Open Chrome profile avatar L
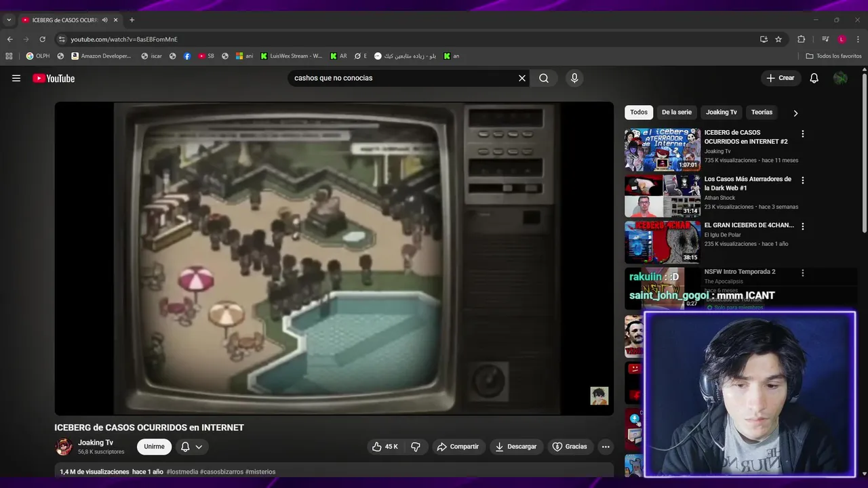Screen dimensions: 868x488 coord(842,39)
